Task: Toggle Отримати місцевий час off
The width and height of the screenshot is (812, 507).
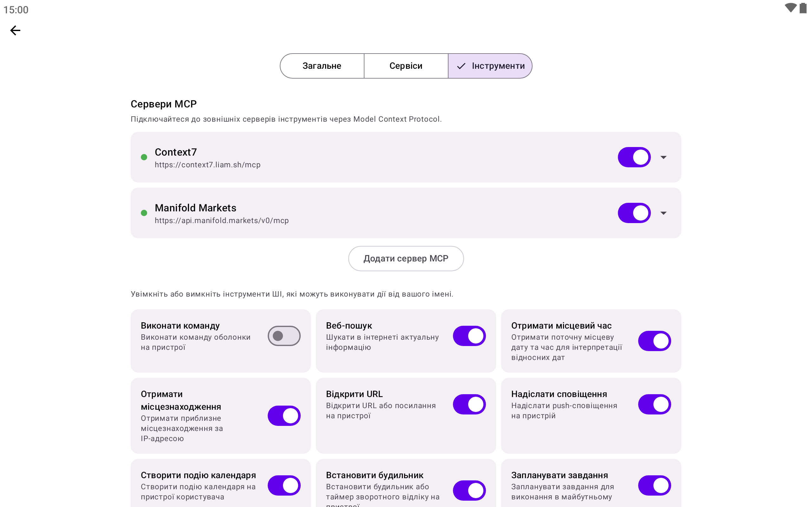Action: (x=654, y=341)
